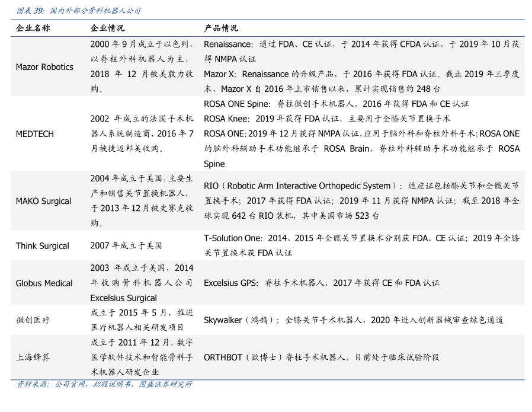Click the line starting 'ROSA ONE Spine:'
532x412 pixels.
(x=336, y=104)
